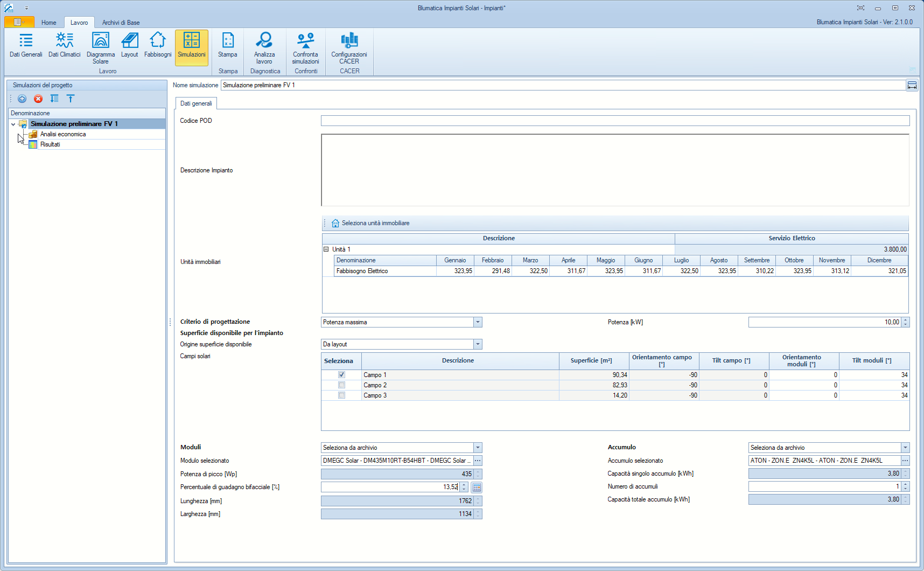Collapse the Unità 1 row
Image resolution: width=924 pixels, height=571 pixels.
[x=326, y=249]
